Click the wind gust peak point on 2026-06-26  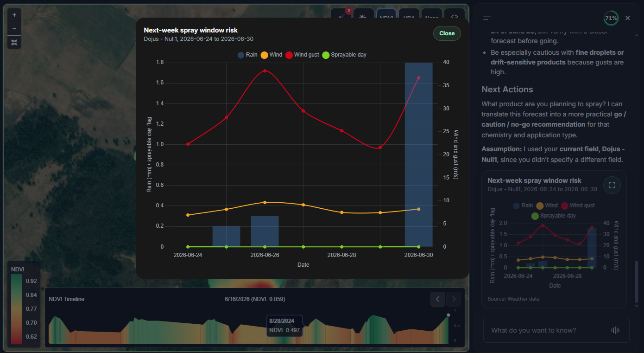pyautogui.click(x=265, y=71)
